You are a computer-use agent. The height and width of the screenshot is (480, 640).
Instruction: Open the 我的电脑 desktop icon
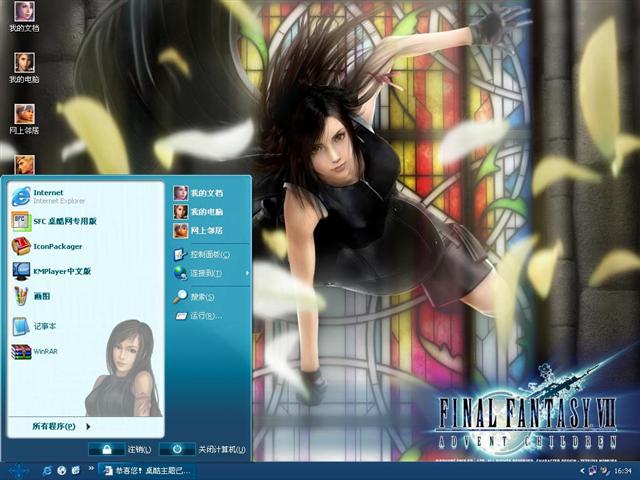(24, 68)
